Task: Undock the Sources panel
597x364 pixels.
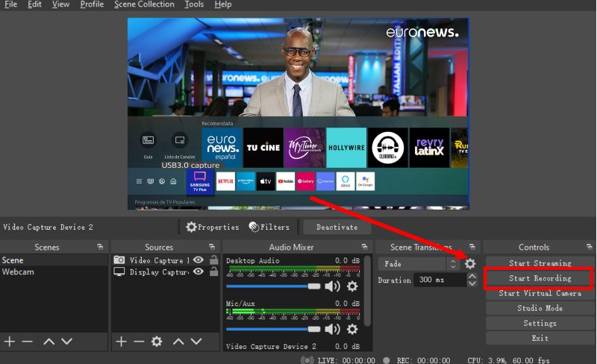Action: point(212,247)
